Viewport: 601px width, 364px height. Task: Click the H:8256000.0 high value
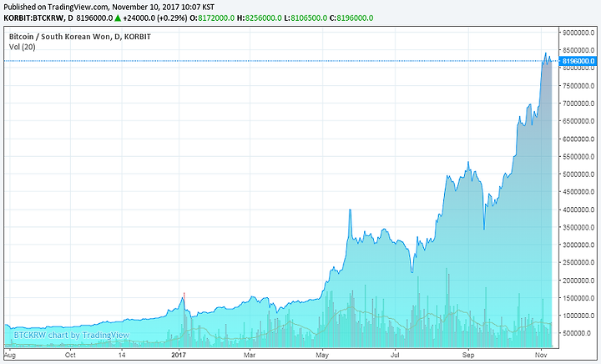click(x=260, y=18)
